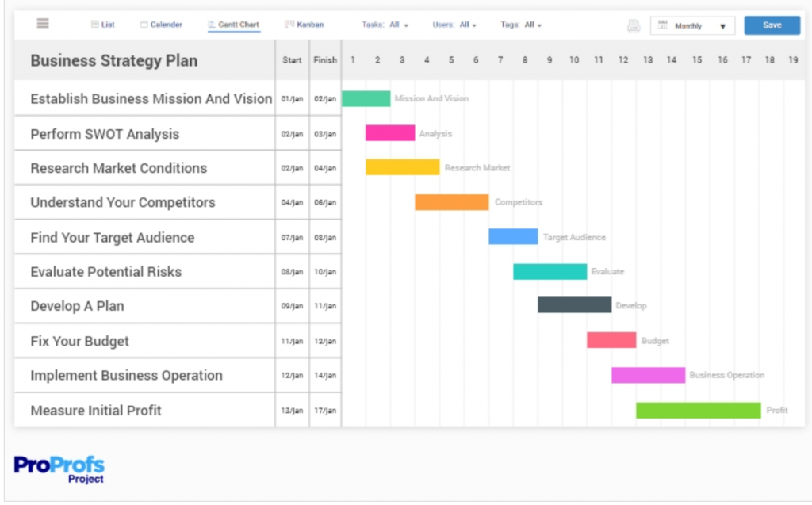Click the Target Audience bar label
This screenshot has width=812, height=505.
574,237
